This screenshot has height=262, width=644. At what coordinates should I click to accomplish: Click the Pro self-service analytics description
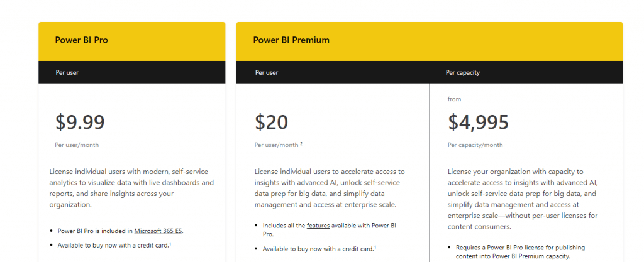pos(131,187)
